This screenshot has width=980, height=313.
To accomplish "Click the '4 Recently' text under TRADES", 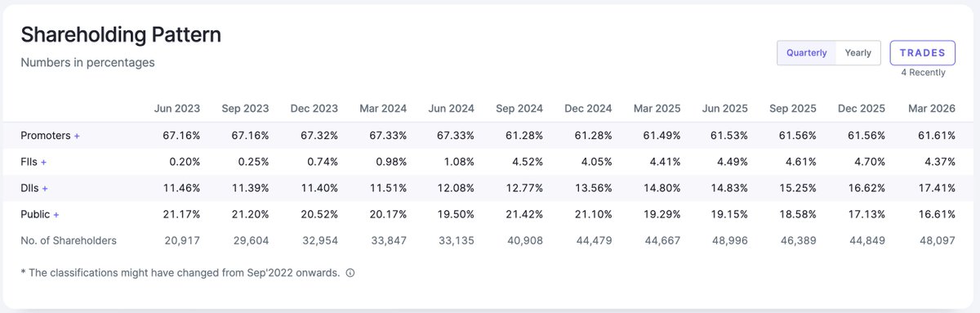I will click(x=923, y=73).
